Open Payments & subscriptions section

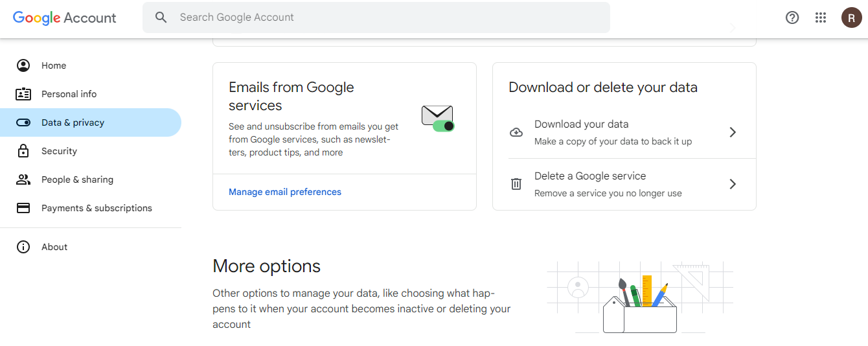point(91,208)
